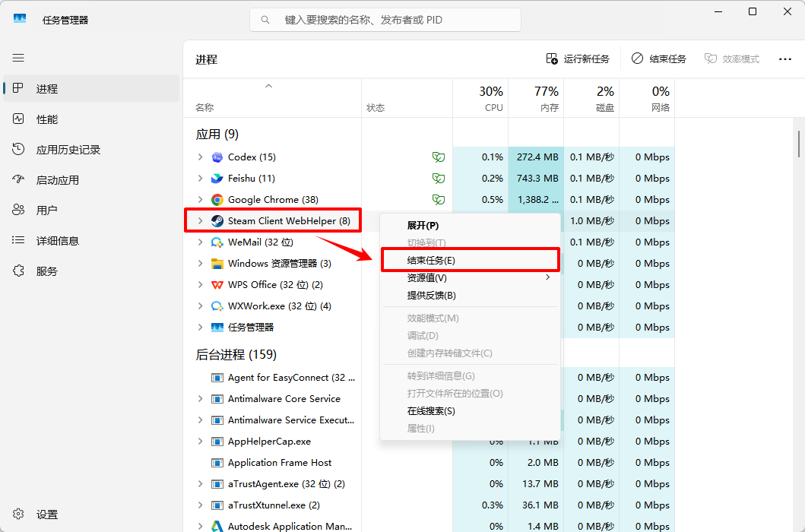Screen dimensions: 805x532
Task: Click the search box for name or PID
Action: click(385, 20)
